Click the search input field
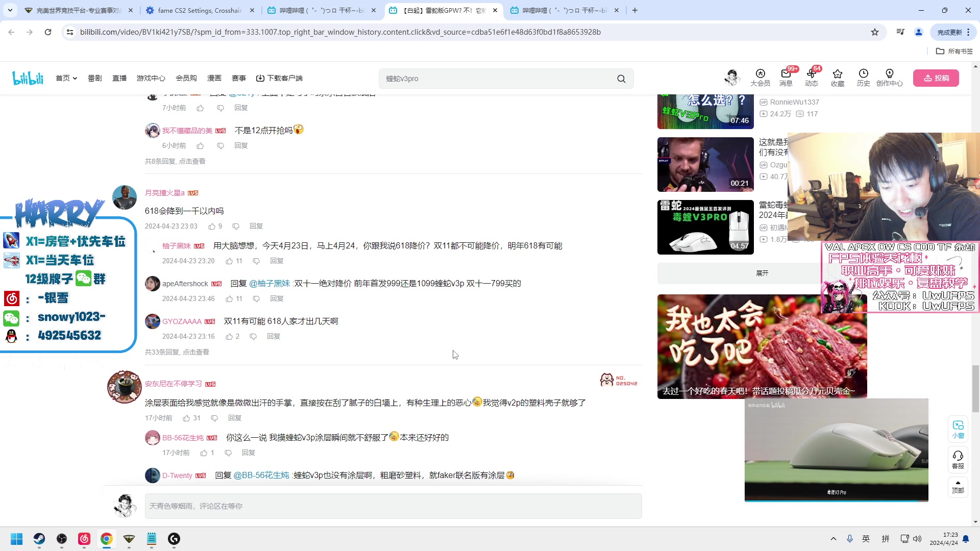This screenshot has height=551, width=980. (x=498, y=79)
